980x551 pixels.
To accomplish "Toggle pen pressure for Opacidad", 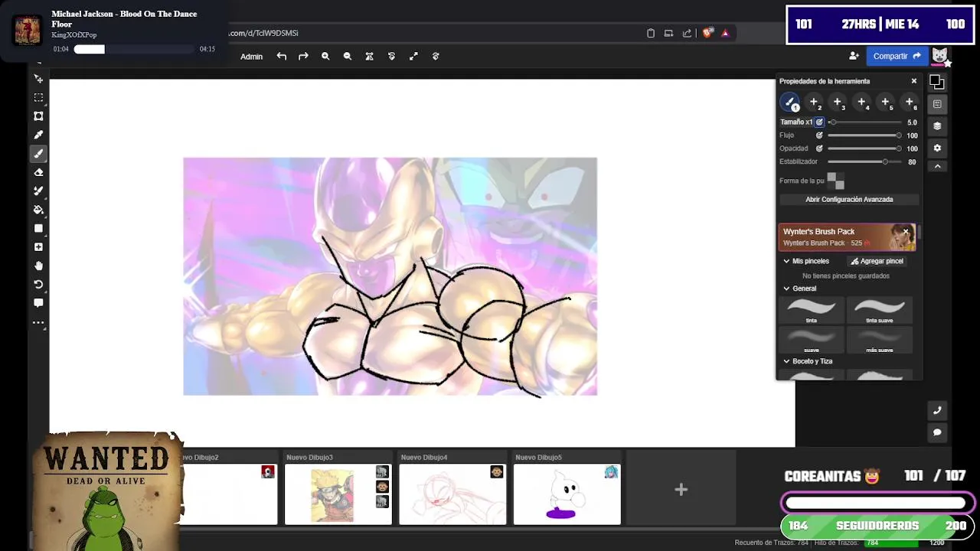I will (819, 148).
